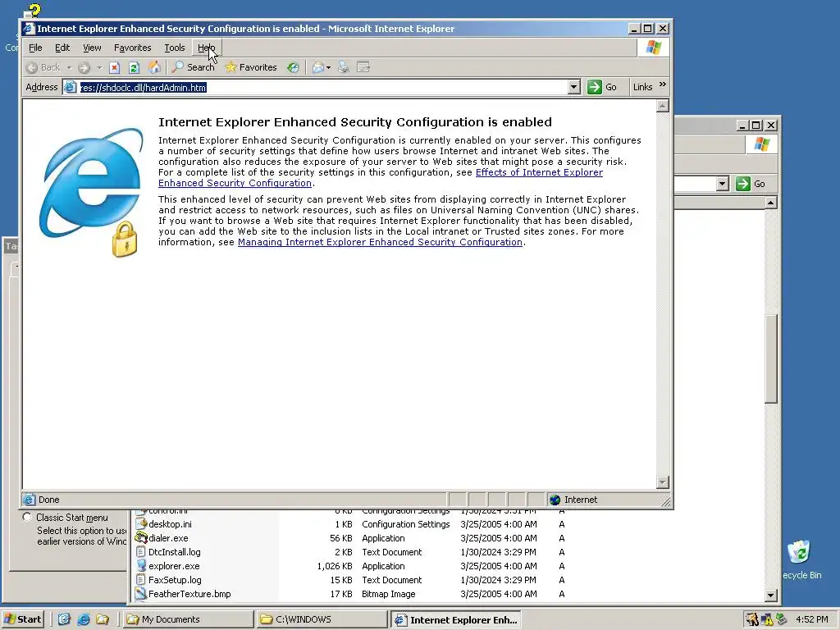Open the File menu
Image resolution: width=840 pixels, height=630 pixels.
(35, 48)
